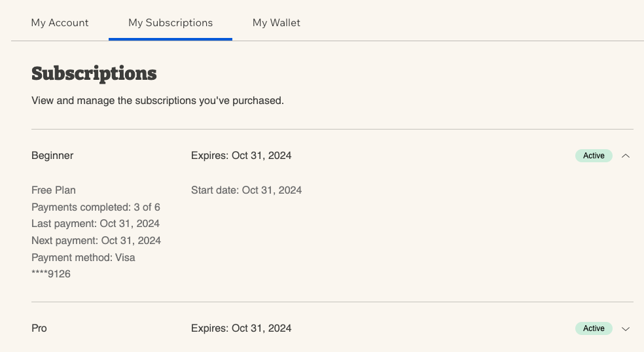
Task: Expand the Pro subscription chevron
Action: [626, 328]
